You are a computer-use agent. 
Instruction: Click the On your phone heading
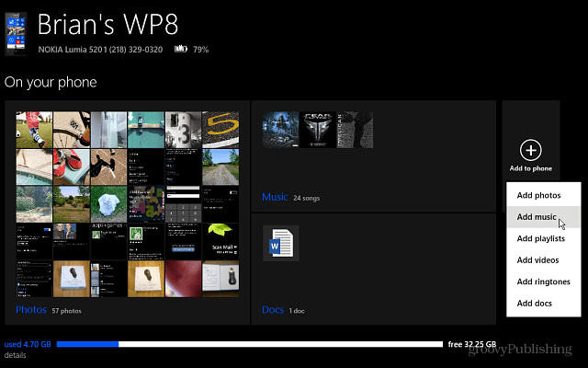(51, 82)
